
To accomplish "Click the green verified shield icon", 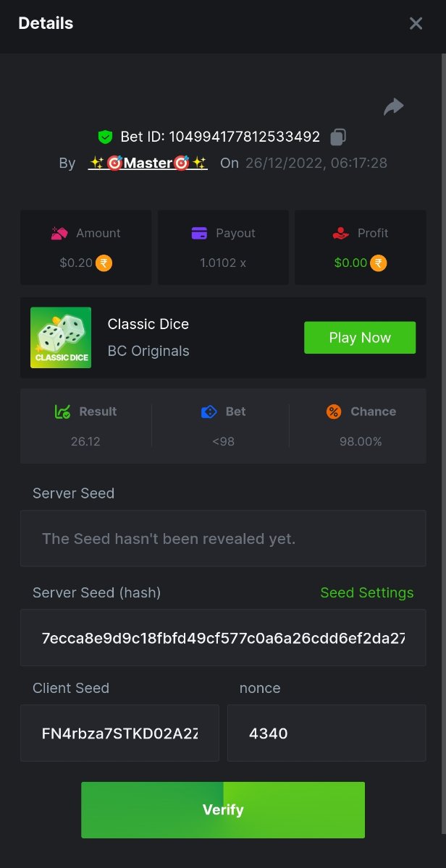I will tap(106, 137).
